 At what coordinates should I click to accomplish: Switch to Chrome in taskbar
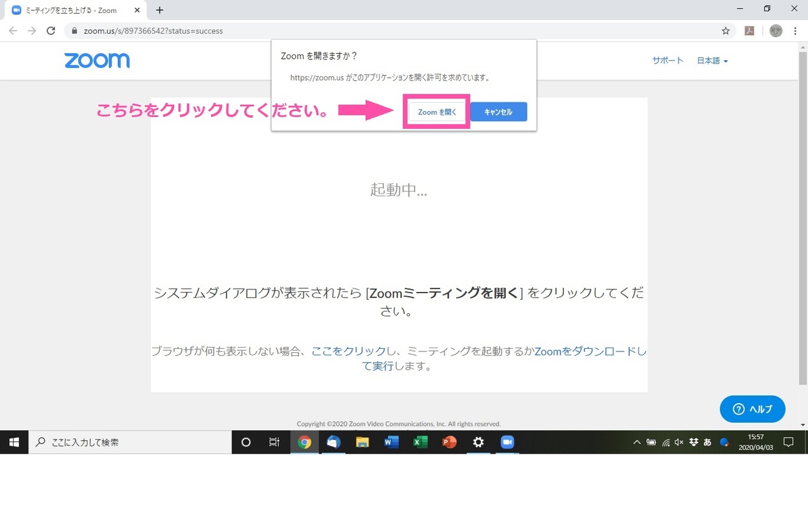(304, 442)
